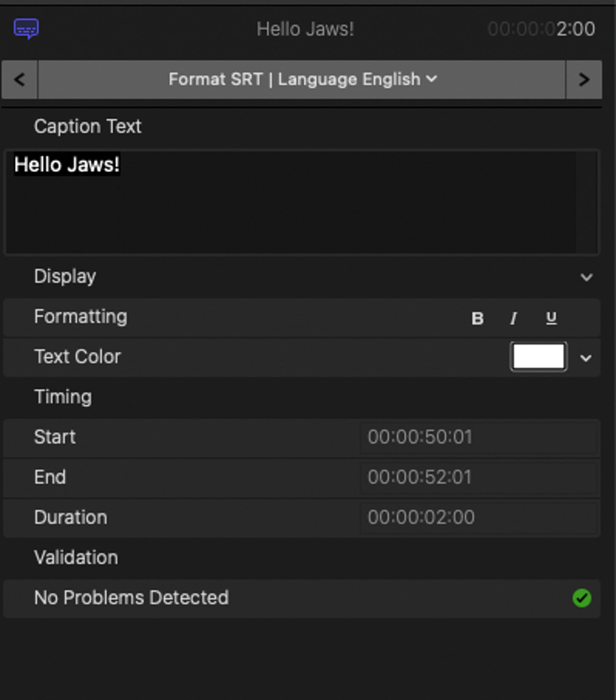
Task: Open Format SRT Language English dropdown
Action: [302, 79]
